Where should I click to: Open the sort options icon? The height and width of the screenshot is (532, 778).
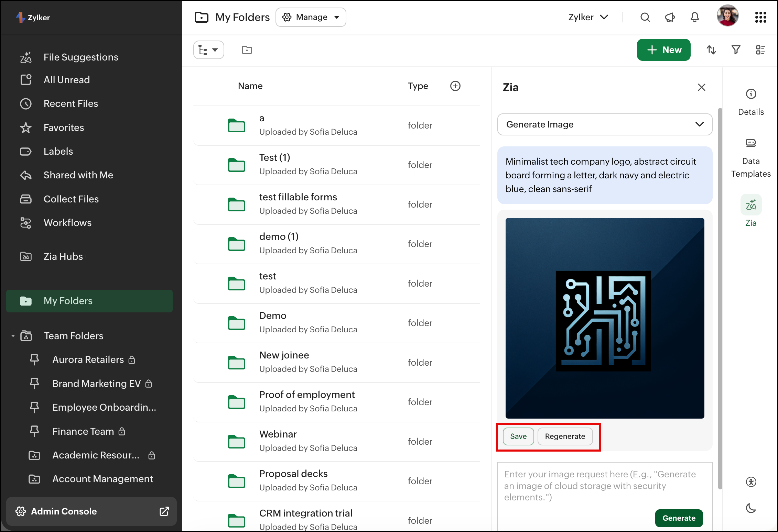[711, 50]
